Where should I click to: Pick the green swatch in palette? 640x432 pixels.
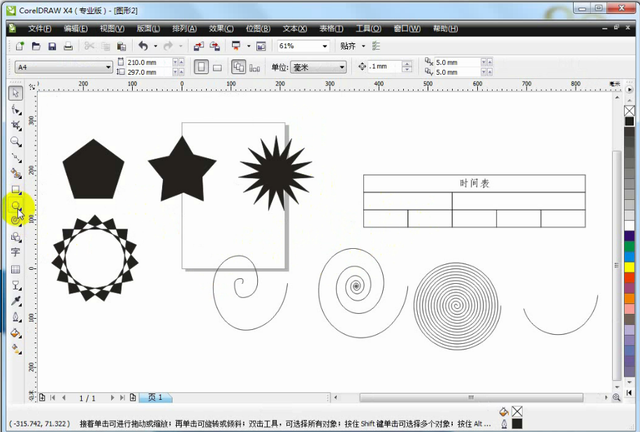(629, 246)
